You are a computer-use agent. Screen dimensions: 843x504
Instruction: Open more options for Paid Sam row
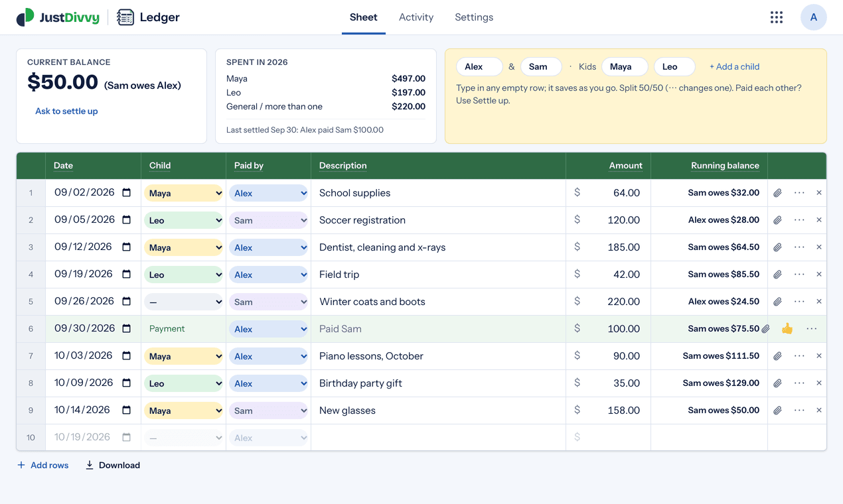point(812,329)
